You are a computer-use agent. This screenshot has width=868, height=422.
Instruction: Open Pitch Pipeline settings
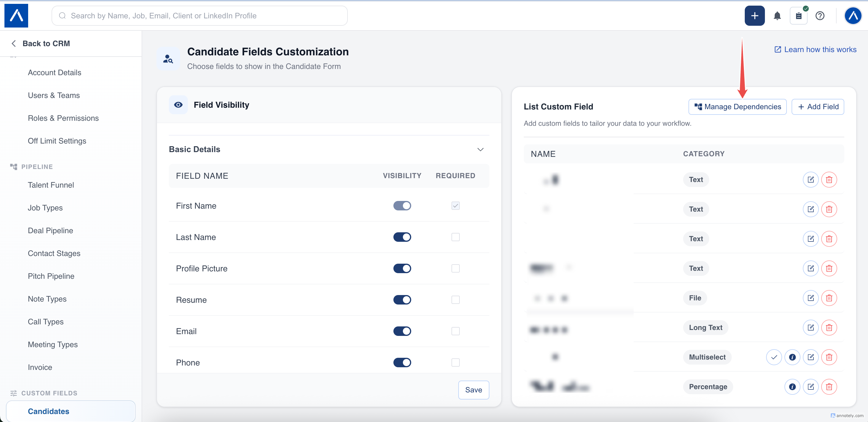click(51, 276)
